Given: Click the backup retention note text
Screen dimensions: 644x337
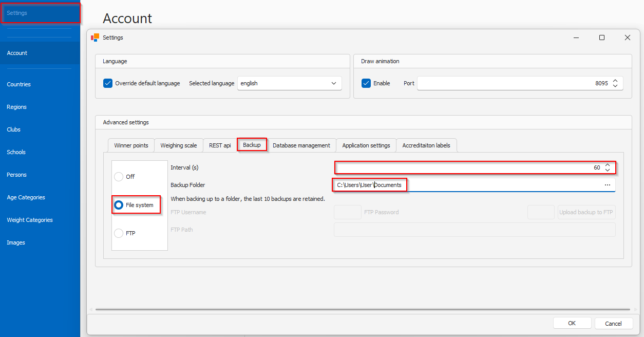Looking at the screenshot, I should (x=248, y=199).
